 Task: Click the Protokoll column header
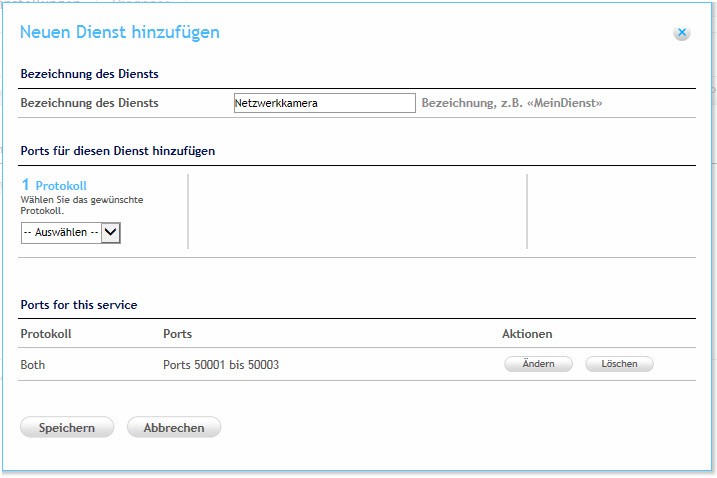(46, 334)
